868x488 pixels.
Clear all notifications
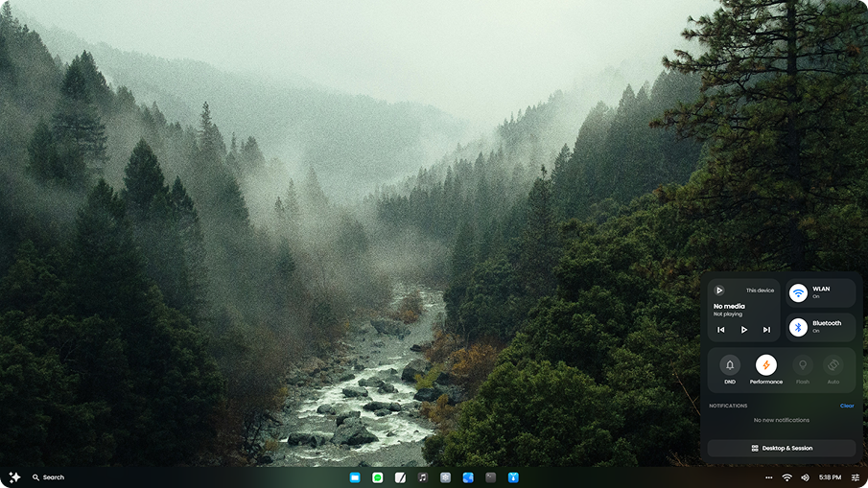847,406
